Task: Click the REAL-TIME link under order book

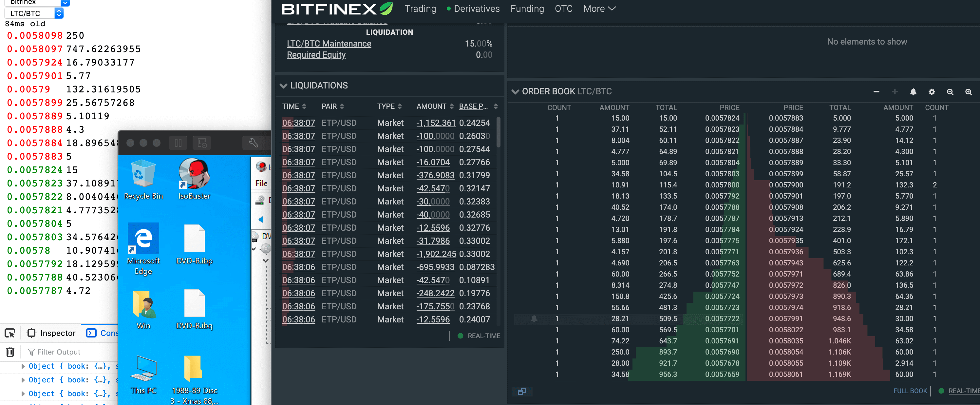Action: [x=964, y=391]
